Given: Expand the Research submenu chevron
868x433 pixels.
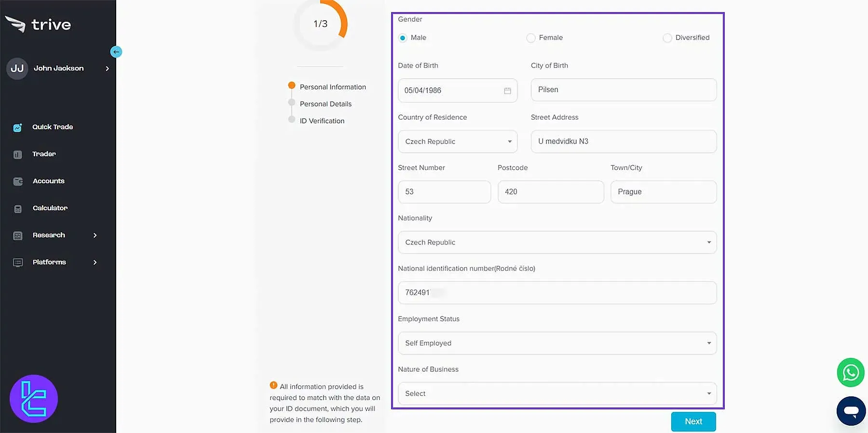Looking at the screenshot, I should [95, 235].
